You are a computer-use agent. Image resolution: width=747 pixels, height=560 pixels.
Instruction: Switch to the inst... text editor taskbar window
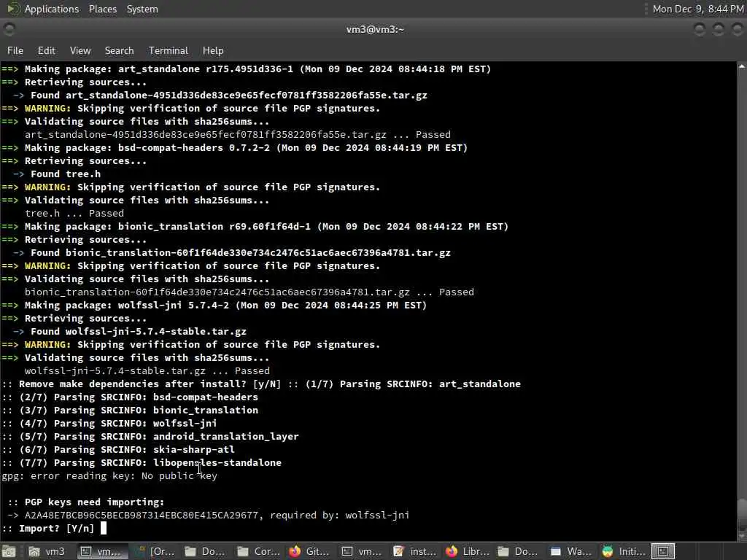tap(414, 551)
